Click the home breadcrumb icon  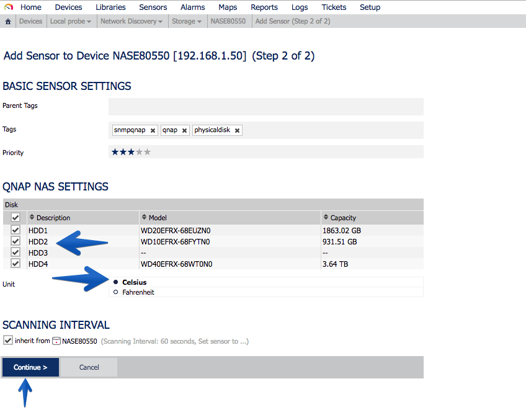tap(8, 22)
